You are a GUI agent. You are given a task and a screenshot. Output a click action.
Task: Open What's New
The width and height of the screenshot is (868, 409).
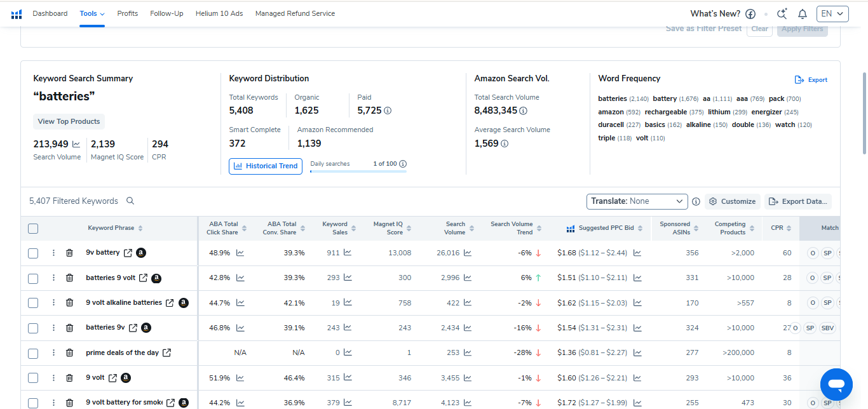[715, 13]
